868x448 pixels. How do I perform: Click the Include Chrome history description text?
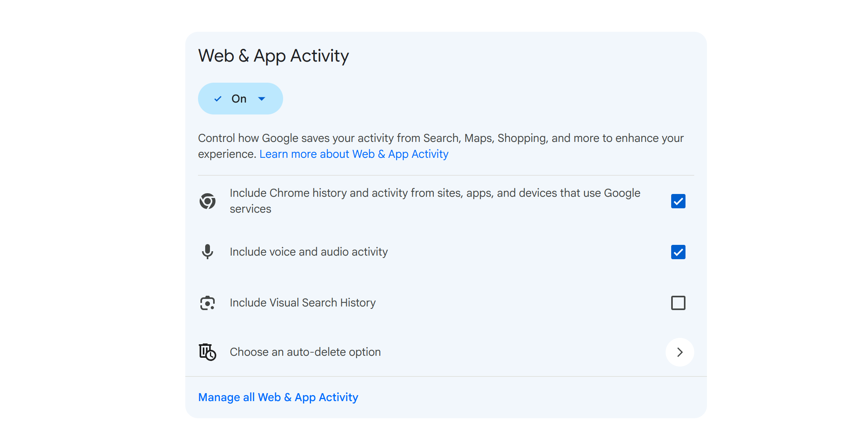click(x=435, y=201)
